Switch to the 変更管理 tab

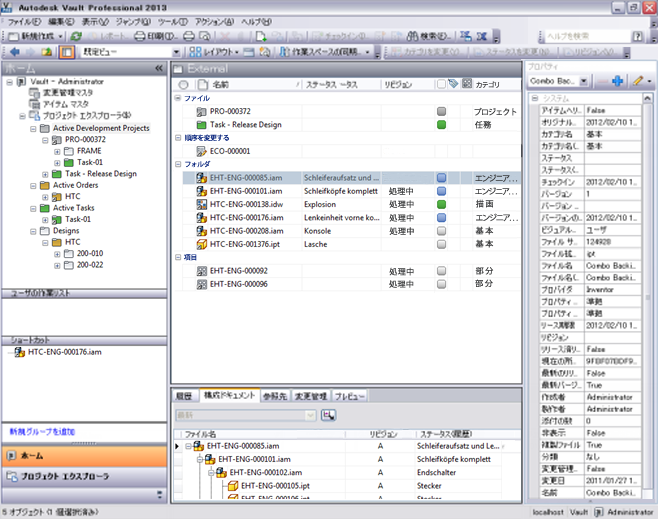point(311,396)
